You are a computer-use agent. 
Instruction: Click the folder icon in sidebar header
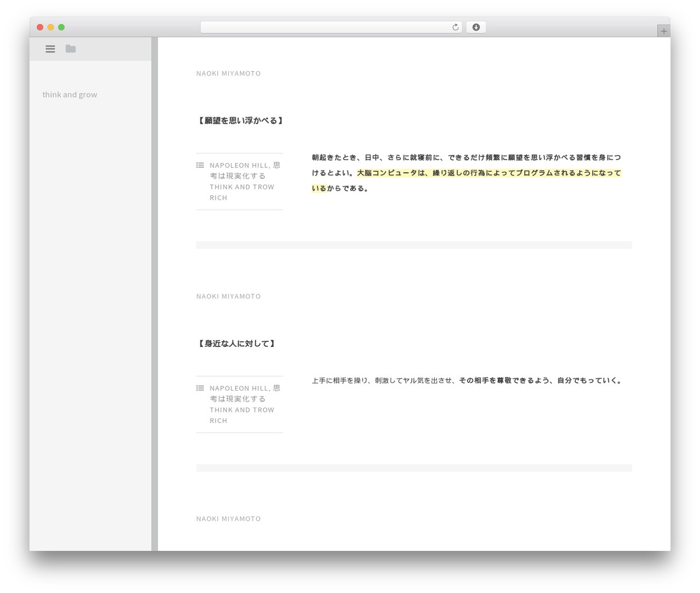pyautogui.click(x=71, y=49)
